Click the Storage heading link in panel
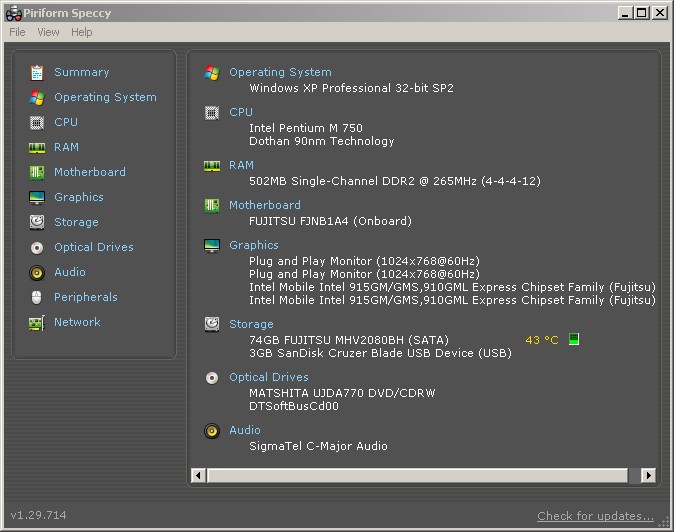The height and width of the screenshot is (532, 674). (251, 324)
